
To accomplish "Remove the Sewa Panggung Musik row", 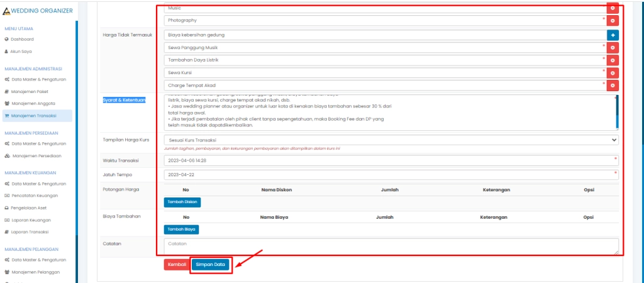I will pyautogui.click(x=613, y=47).
